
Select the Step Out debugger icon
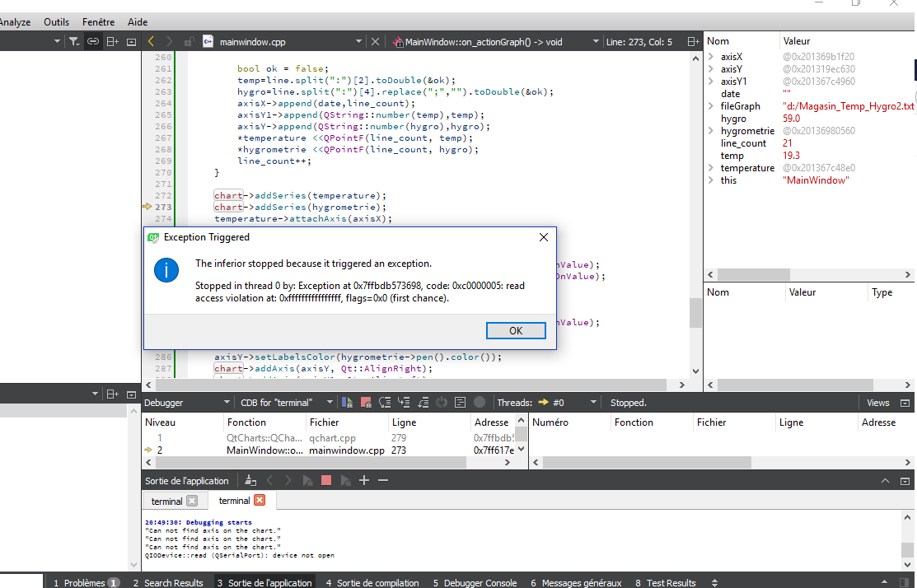click(423, 402)
